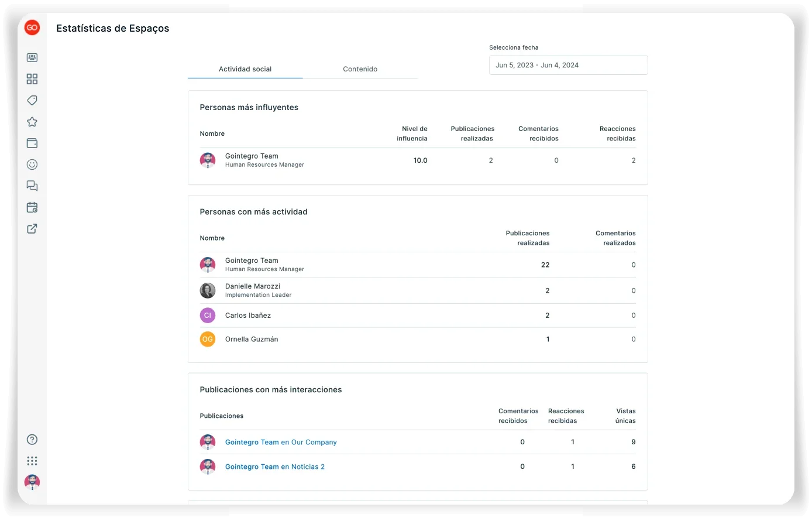Image resolution: width=812 pixels, height=521 pixels.
Task: Select Ornella Guzmán name text
Action: 252,340
